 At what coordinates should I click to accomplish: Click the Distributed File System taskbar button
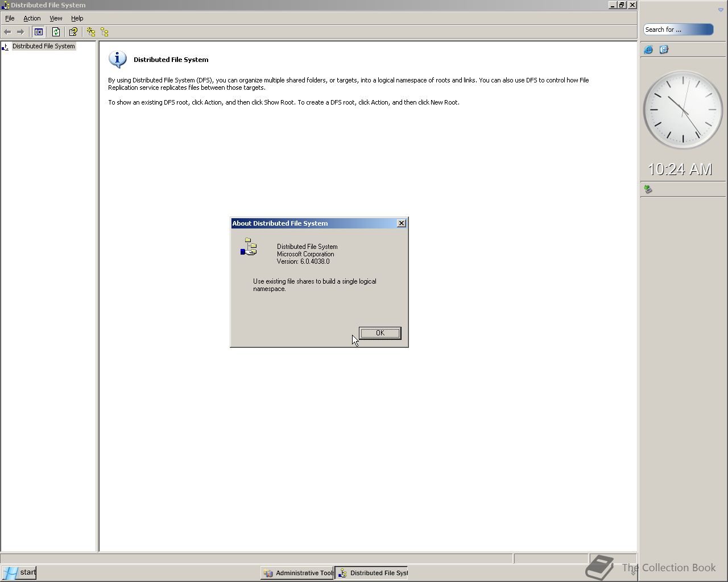pyautogui.click(x=371, y=573)
